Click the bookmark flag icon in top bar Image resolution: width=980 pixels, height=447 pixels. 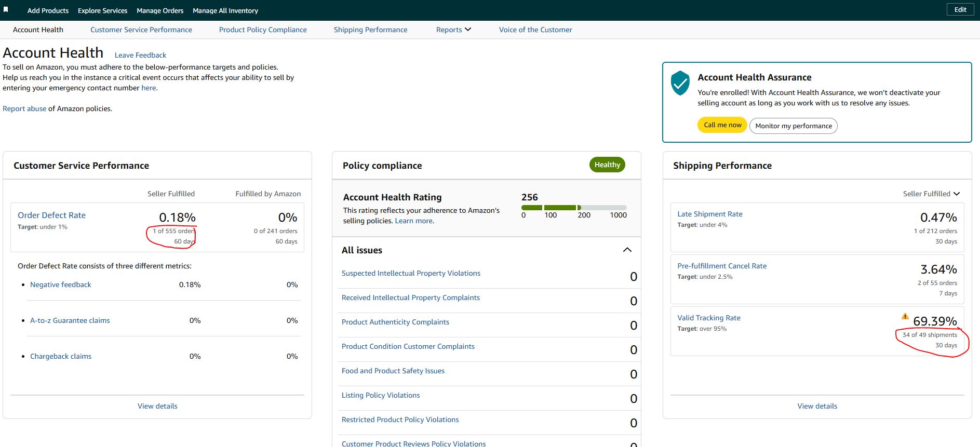pyautogui.click(x=6, y=10)
